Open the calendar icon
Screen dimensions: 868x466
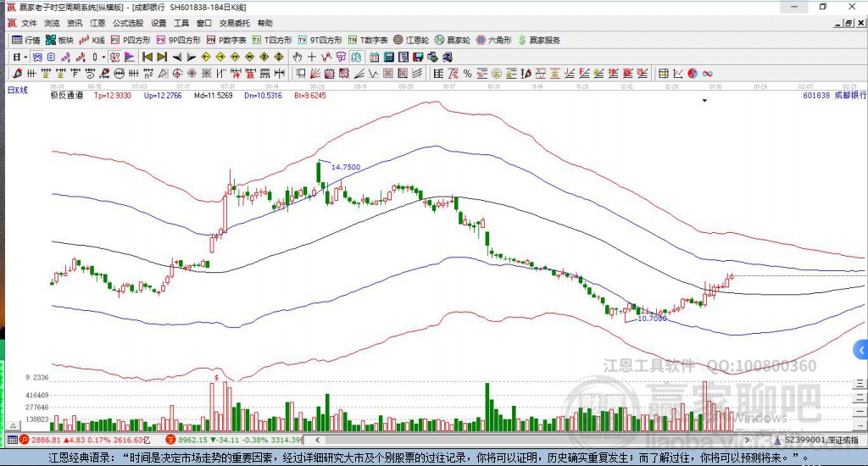pyautogui.click(x=374, y=57)
